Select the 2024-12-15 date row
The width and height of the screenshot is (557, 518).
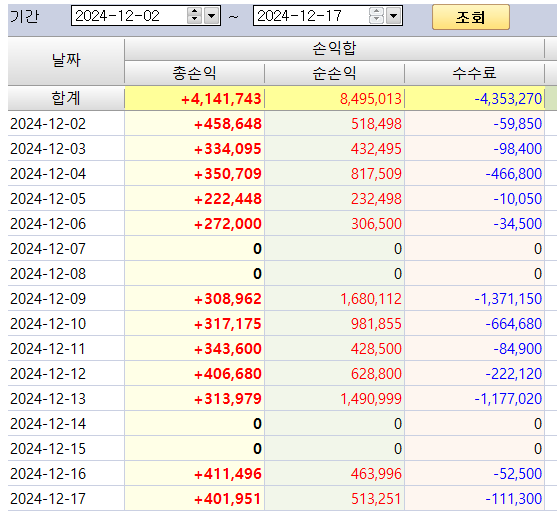click(x=48, y=449)
